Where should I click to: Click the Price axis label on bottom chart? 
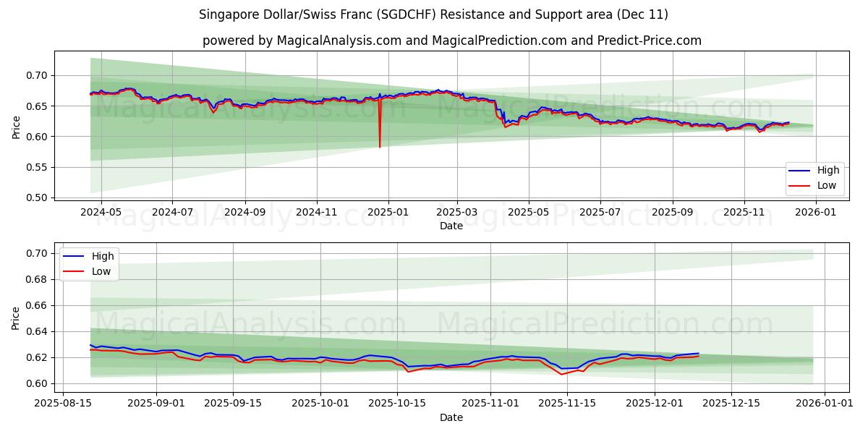pyautogui.click(x=16, y=318)
